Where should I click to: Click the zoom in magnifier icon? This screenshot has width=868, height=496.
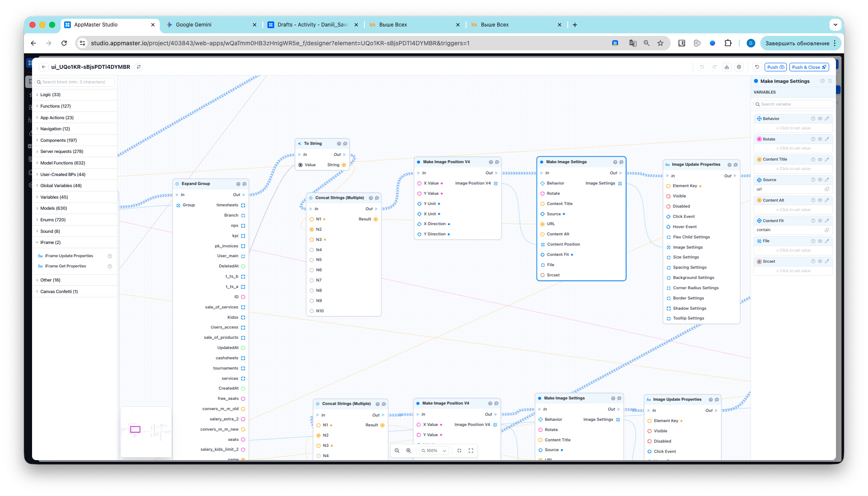408,451
